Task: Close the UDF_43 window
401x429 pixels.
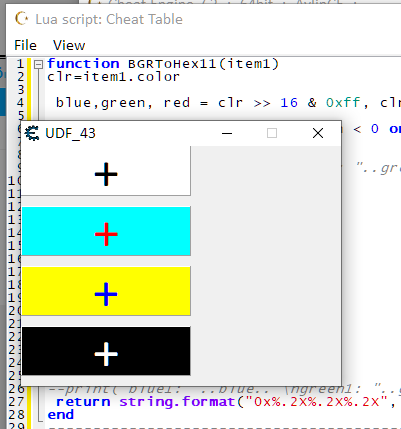Action: point(318,133)
